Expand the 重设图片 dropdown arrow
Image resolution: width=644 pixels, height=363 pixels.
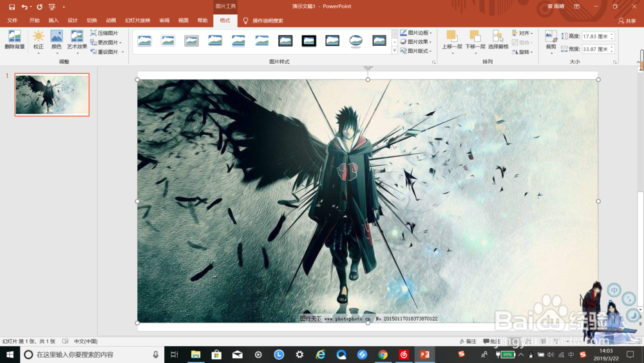122,52
